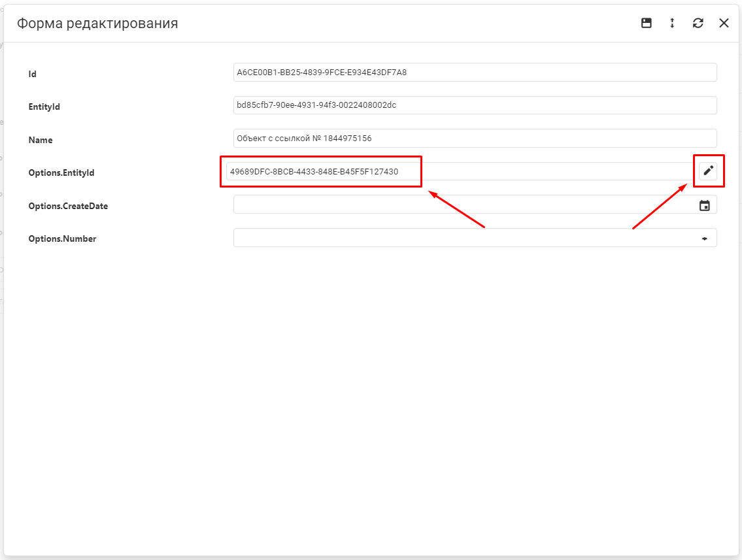
Task: Click the save icon in dialog header
Action: (646, 23)
